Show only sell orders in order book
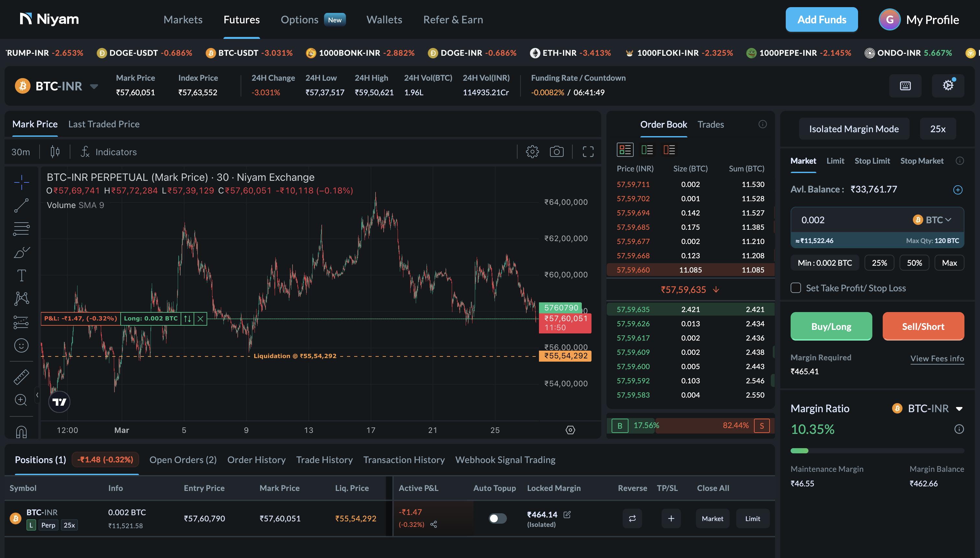This screenshot has width=980, height=558. click(669, 149)
